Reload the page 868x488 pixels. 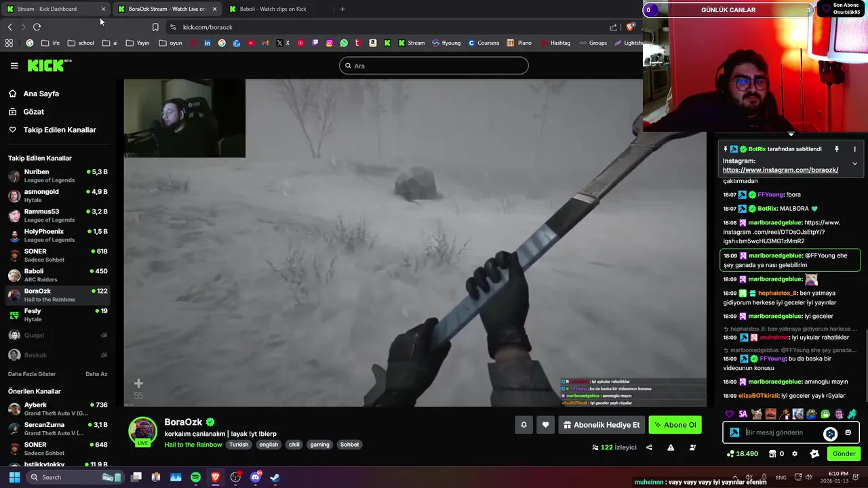coord(37,27)
